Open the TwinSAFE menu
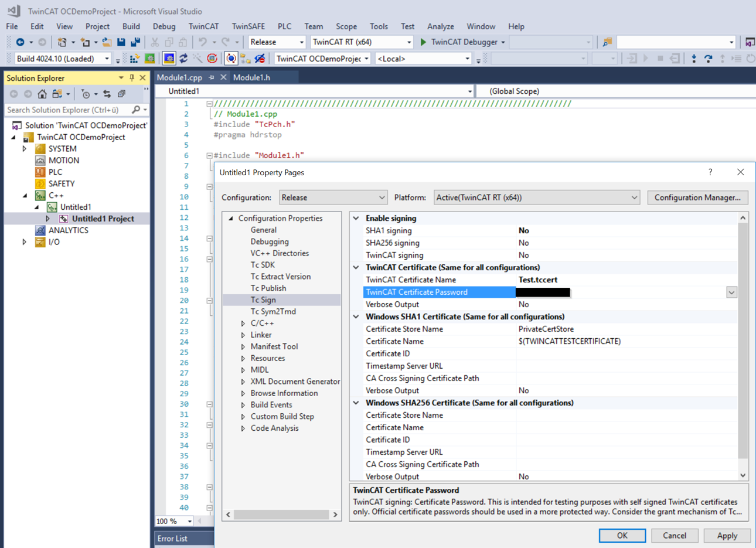 tap(248, 26)
